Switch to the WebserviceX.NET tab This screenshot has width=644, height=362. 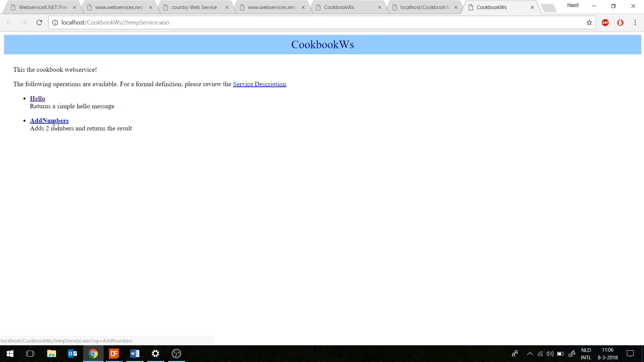44,7
